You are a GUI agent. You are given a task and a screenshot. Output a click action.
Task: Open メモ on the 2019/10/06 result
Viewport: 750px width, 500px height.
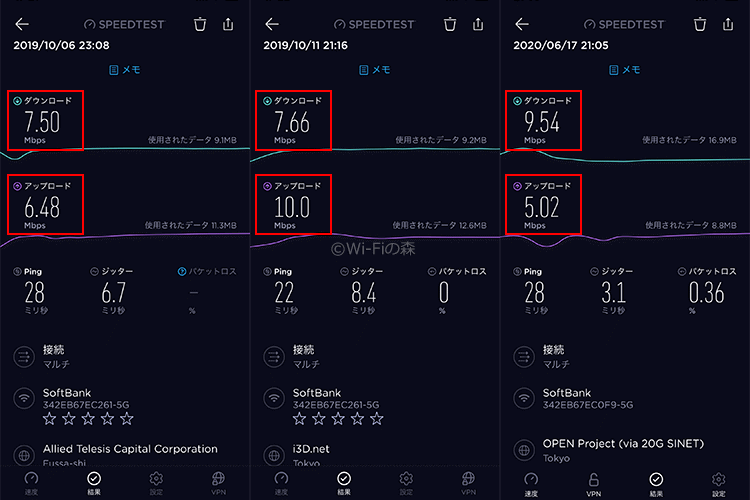(x=124, y=70)
